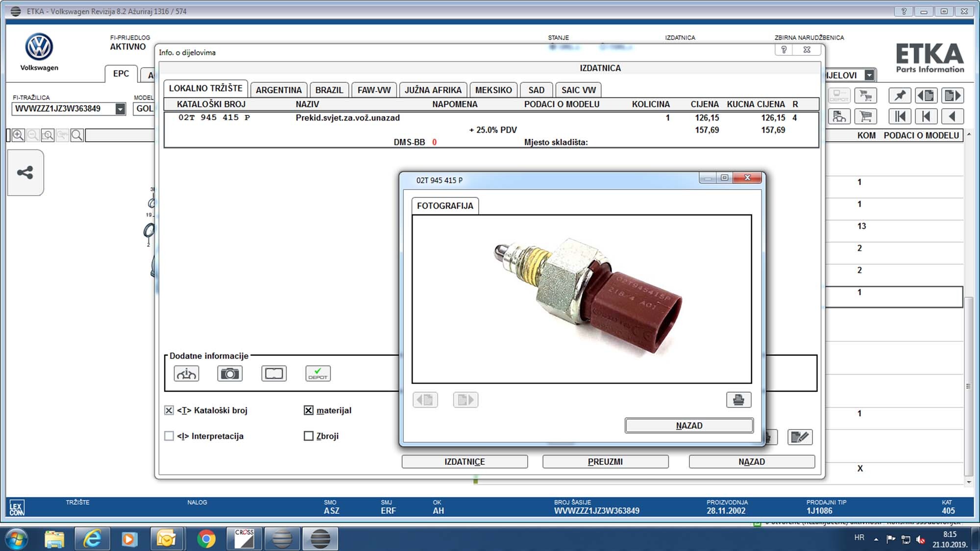980x551 pixels.
Task: Click the IZDATNICE button
Action: tap(465, 462)
